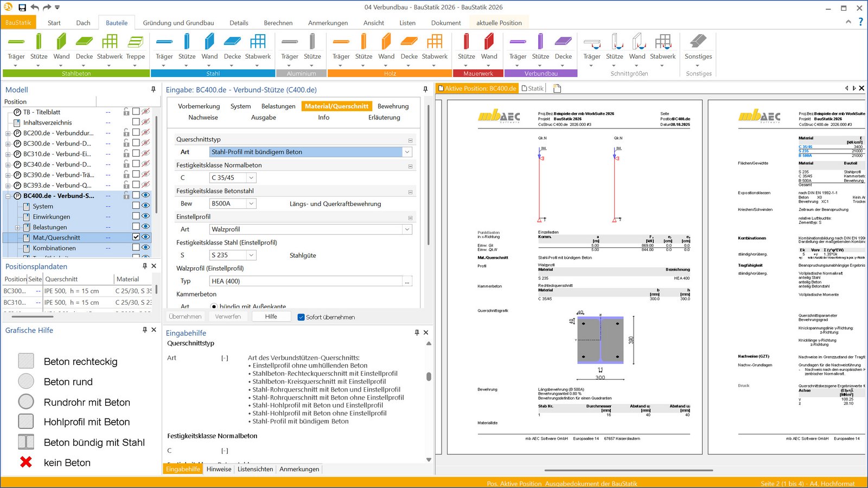
Task: Open the Bewehrung input tab
Action: 393,106
